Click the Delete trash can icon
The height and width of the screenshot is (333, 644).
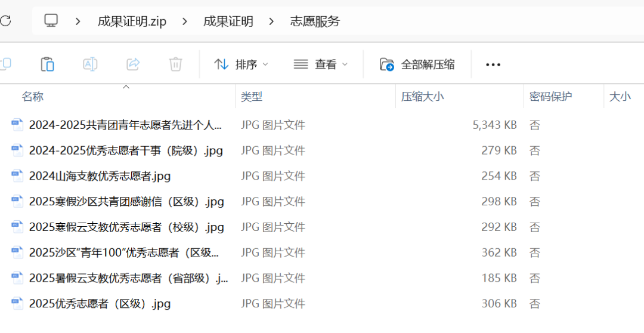pos(175,64)
